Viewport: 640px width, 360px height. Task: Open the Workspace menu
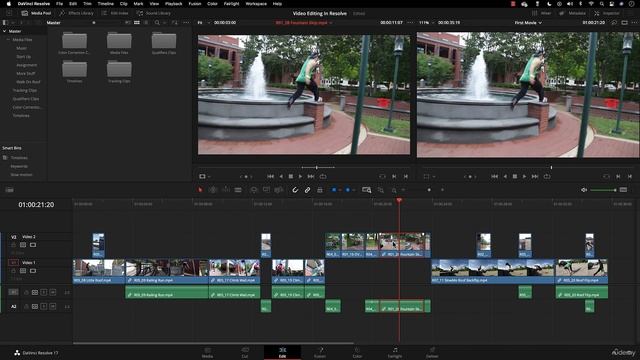(x=256, y=4)
